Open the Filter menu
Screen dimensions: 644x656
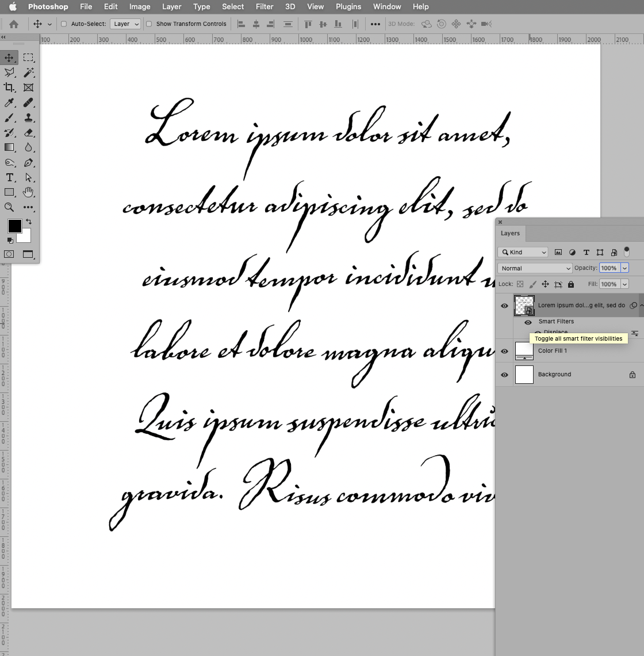pos(264,6)
